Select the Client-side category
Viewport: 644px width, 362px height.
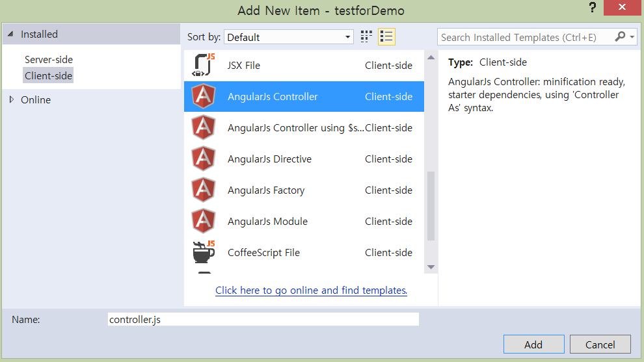coord(48,75)
